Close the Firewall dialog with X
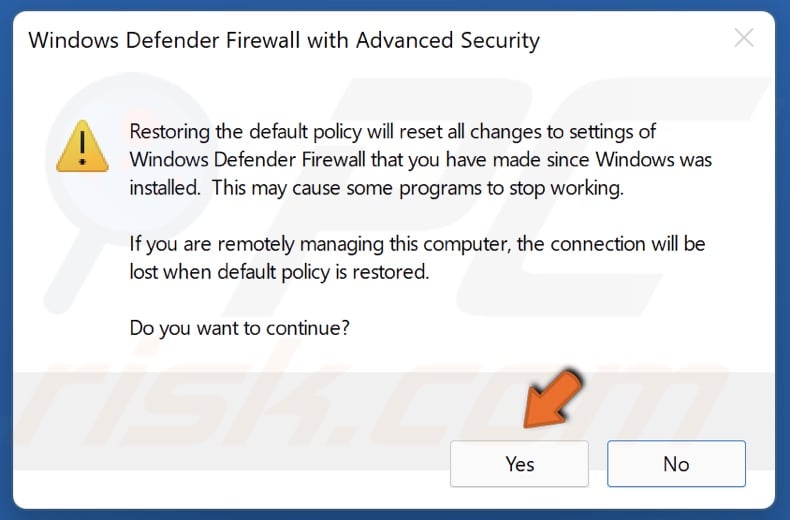 tap(744, 40)
